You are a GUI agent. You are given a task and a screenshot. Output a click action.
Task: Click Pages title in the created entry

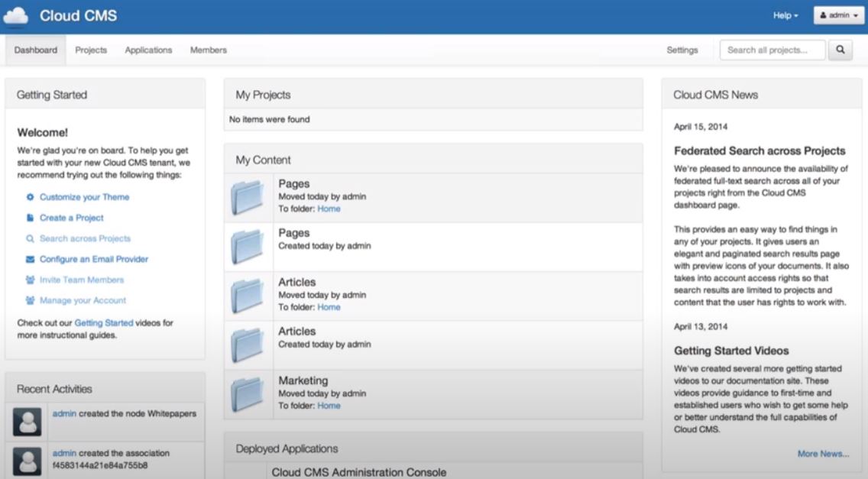(294, 232)
